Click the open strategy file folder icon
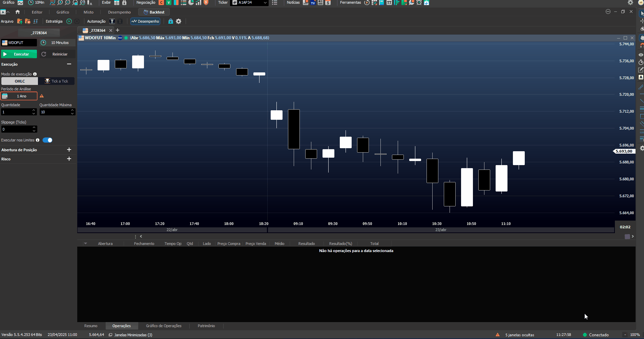The height and width of the screenshot is (339, 644). [20, 21]
